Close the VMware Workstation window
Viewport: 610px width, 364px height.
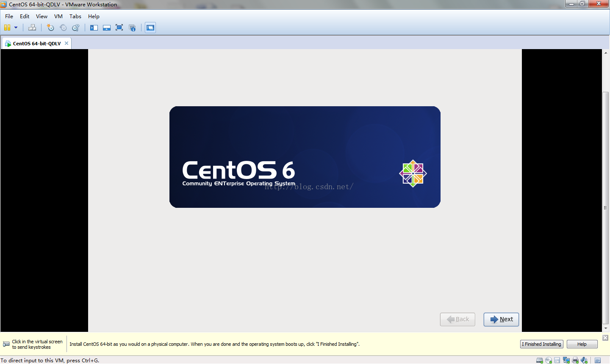coord(599,4)
